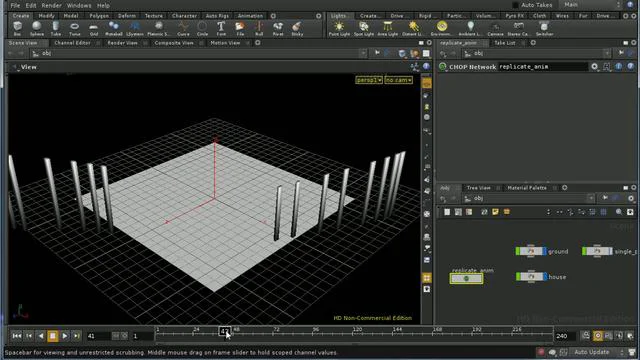Open the Modify shelf tab
The image size is (640, 360).
click(x=46, y=16)
